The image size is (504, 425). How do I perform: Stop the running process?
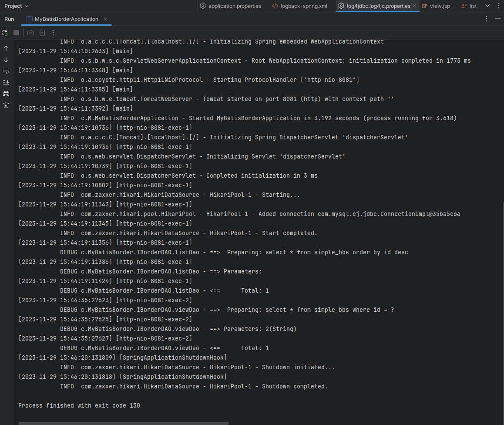(16, 33)
